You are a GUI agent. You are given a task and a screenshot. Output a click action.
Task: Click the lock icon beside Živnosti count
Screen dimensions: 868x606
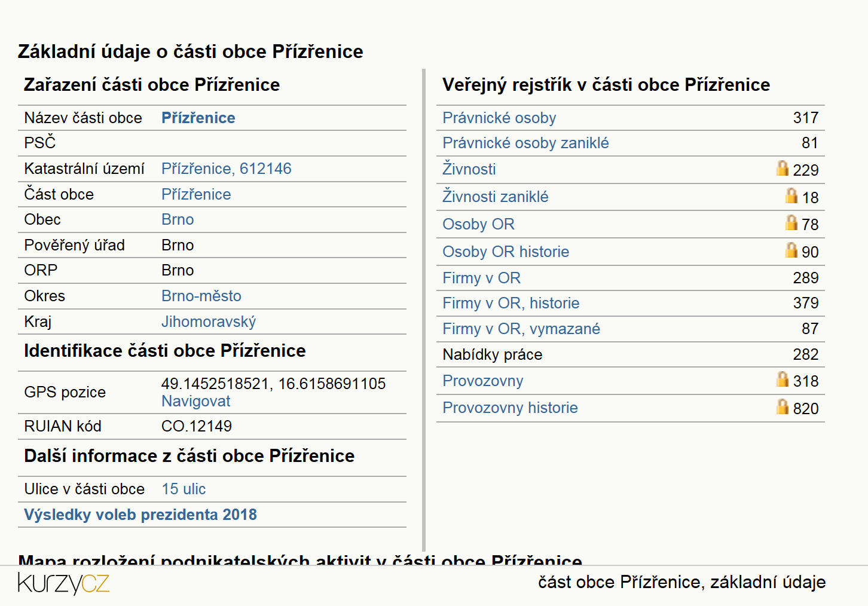[783, 168]
